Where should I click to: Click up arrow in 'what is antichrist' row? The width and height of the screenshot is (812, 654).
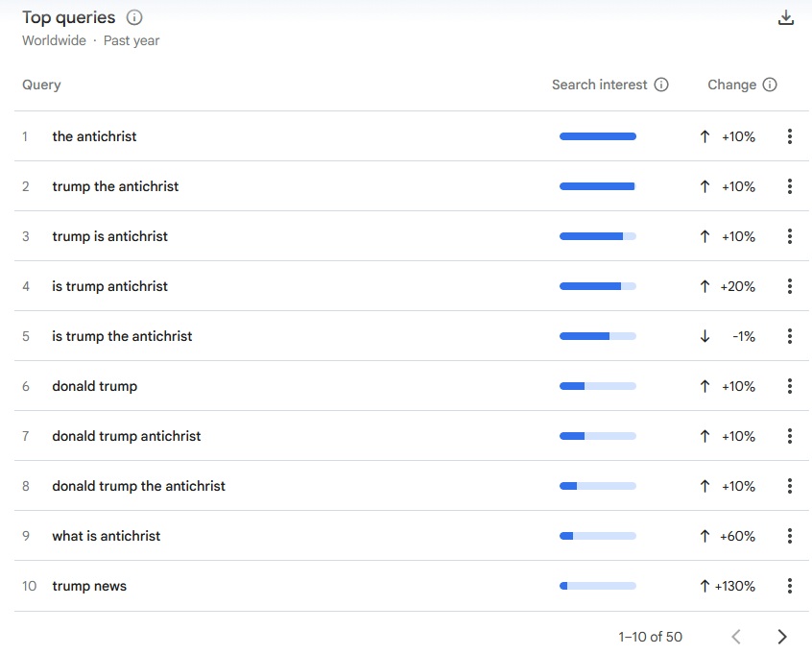(705, 536)
